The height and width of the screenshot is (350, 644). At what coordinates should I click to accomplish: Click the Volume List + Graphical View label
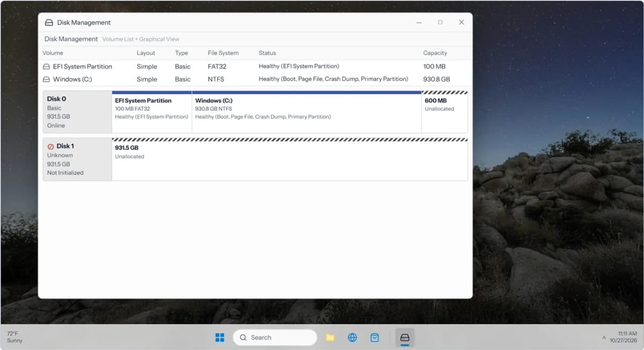click(x=141, y=39)
